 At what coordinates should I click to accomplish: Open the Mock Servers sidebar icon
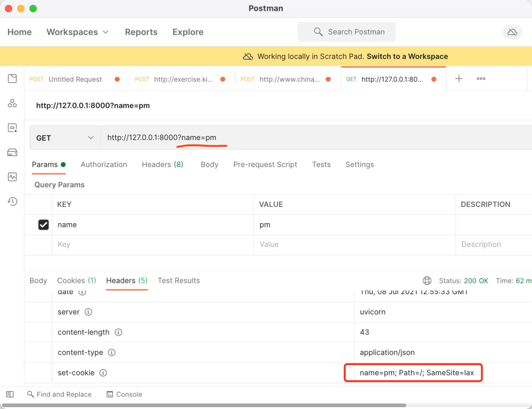pyautogui.click(x=12, y=152)
